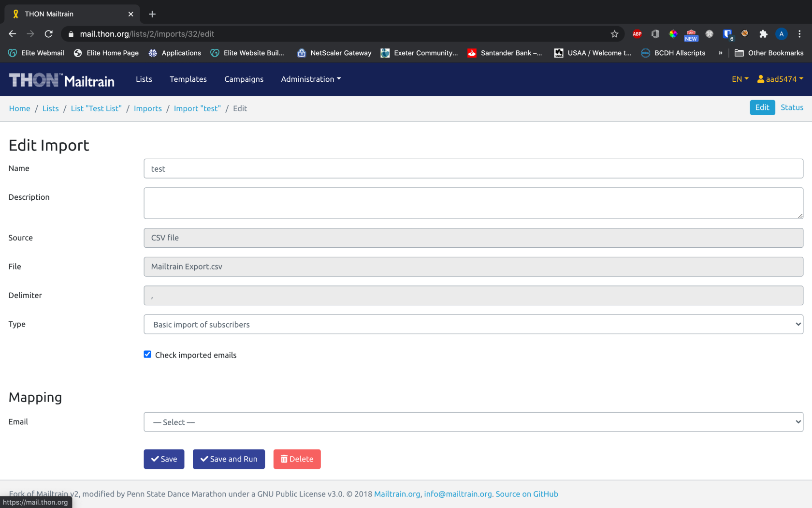This screenshot has width=812, height=508.
Task: Click the colorful pinwheel extension icon
Action: point(673,34)
